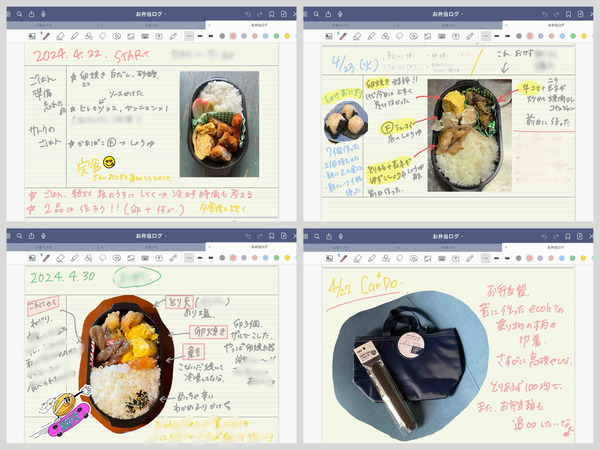Pick the purple pen color in the 4/23 note
The height and width of the screenshot is (450, 600).
(541, 36)
